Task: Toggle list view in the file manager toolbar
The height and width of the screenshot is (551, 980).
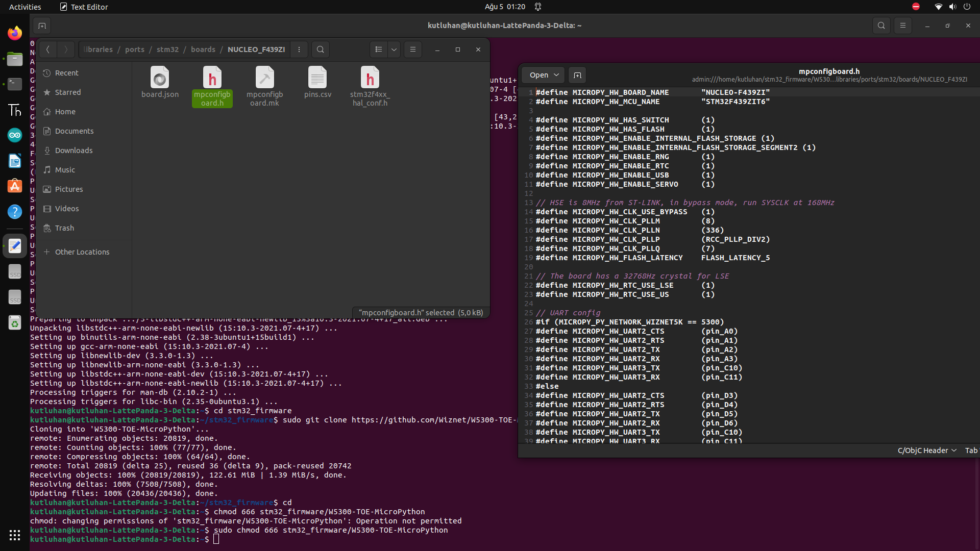Action: (x=378, y=49)
